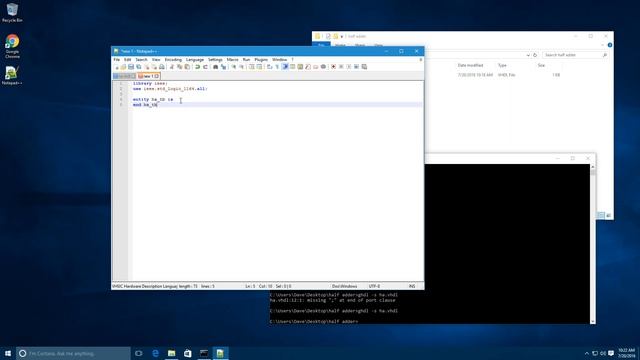The height and width of the screenshot is (360, 640).
Task: Open the Macro menu
Action: click(x=232, y=60)
